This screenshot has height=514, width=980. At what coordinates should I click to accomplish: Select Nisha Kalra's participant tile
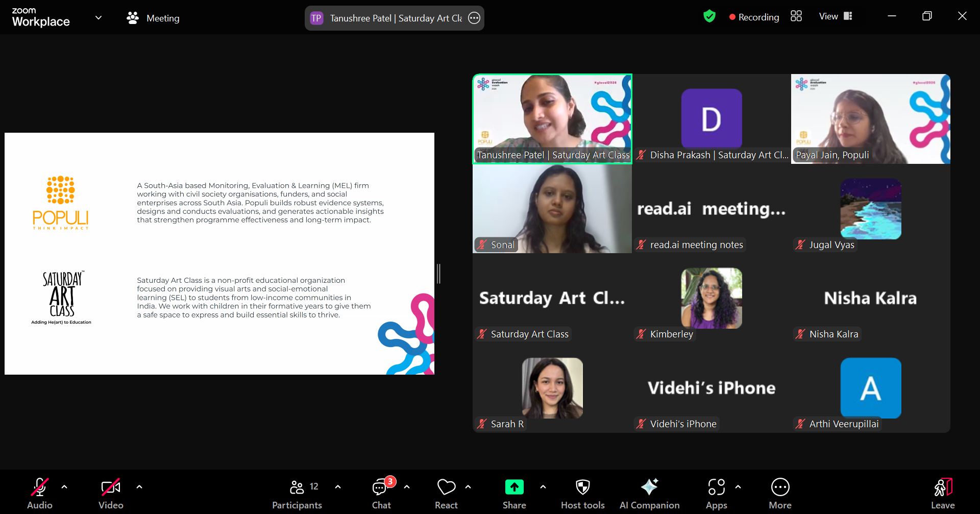click(871, 298)
